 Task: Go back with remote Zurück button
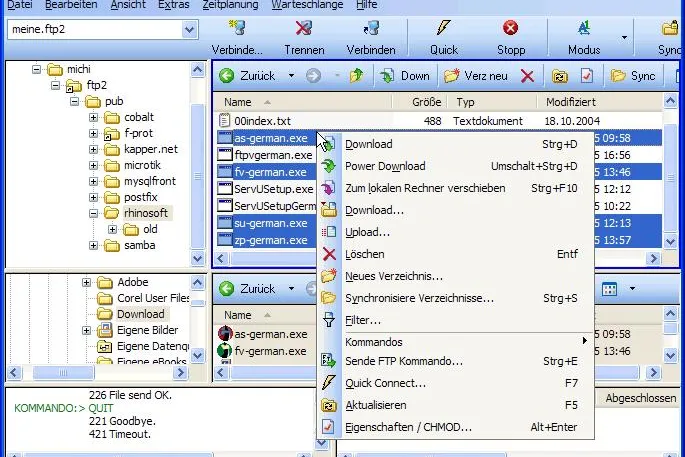248,76
